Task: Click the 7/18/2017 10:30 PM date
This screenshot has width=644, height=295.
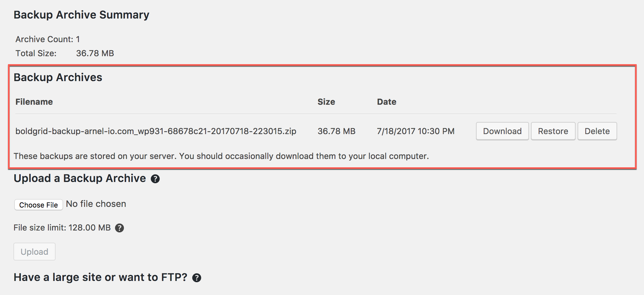Action: (x=416, y=131)
